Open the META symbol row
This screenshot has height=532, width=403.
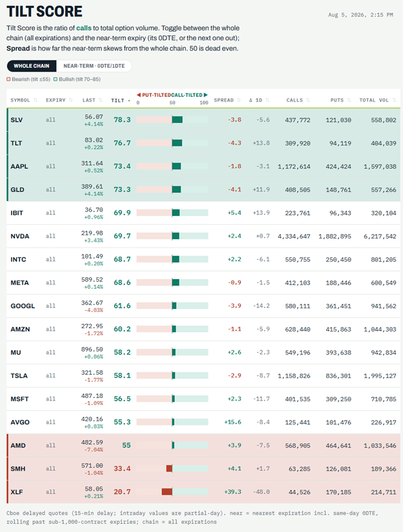coord(203,283)
